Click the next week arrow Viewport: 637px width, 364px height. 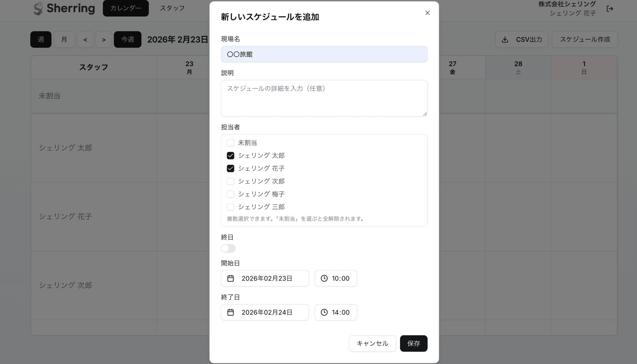coord(104,39)
